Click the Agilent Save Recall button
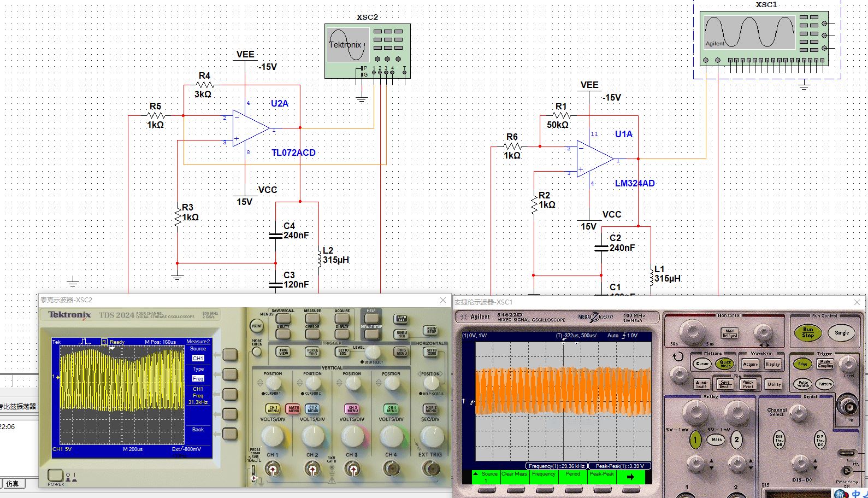The height and width of the screenshot is (498, 868). (725, 384)
